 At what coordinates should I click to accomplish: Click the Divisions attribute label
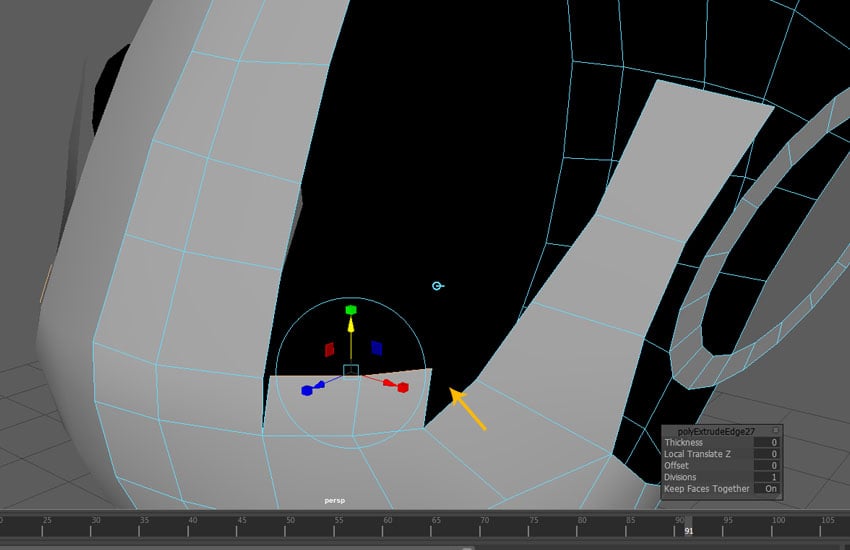[680, 477]
